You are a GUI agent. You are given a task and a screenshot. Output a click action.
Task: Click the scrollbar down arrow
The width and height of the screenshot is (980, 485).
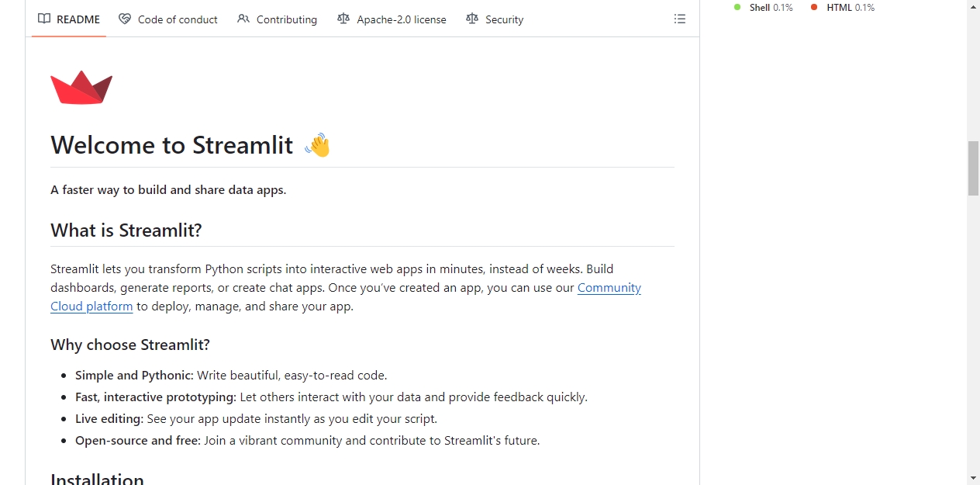point(974,478)
